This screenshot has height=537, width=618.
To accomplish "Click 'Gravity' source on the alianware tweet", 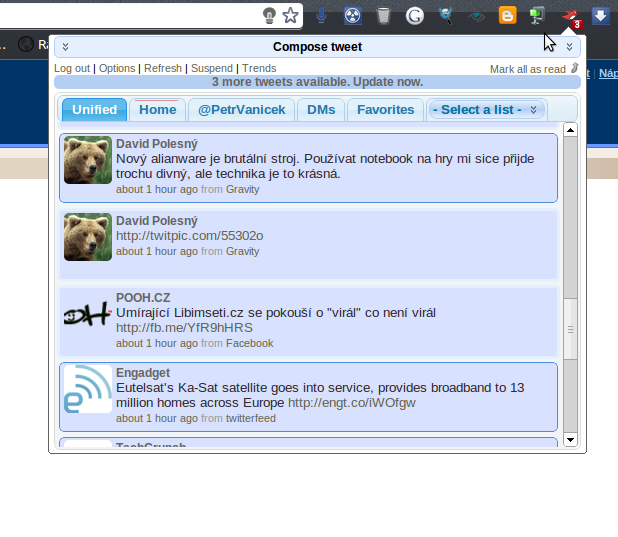I will tap(242, 189).
